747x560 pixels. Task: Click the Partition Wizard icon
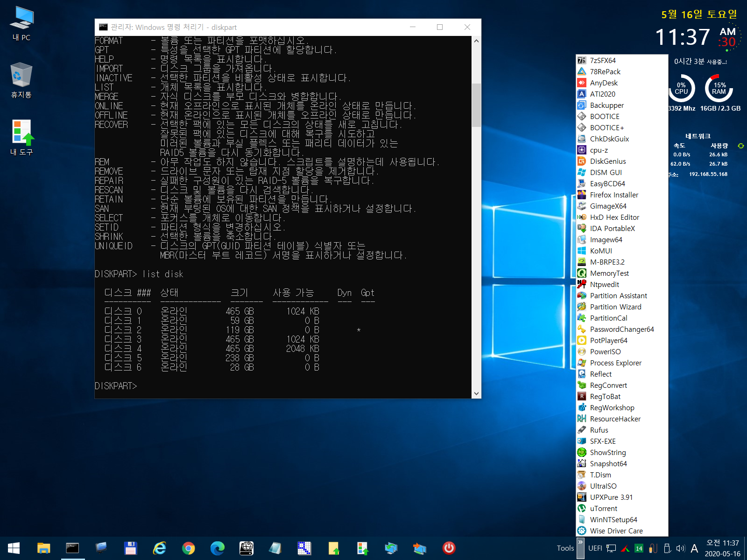(x=582, y=307)
